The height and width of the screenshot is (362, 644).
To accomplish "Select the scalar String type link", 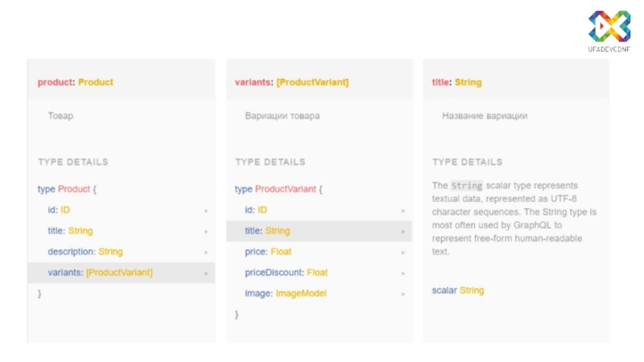I will point(472,290).
